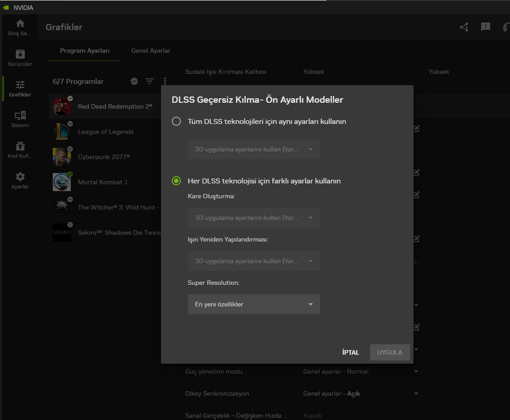
Task: Select 'Sekiro™: Shadows Die Twice' program row
Action: tap(106, 233)
